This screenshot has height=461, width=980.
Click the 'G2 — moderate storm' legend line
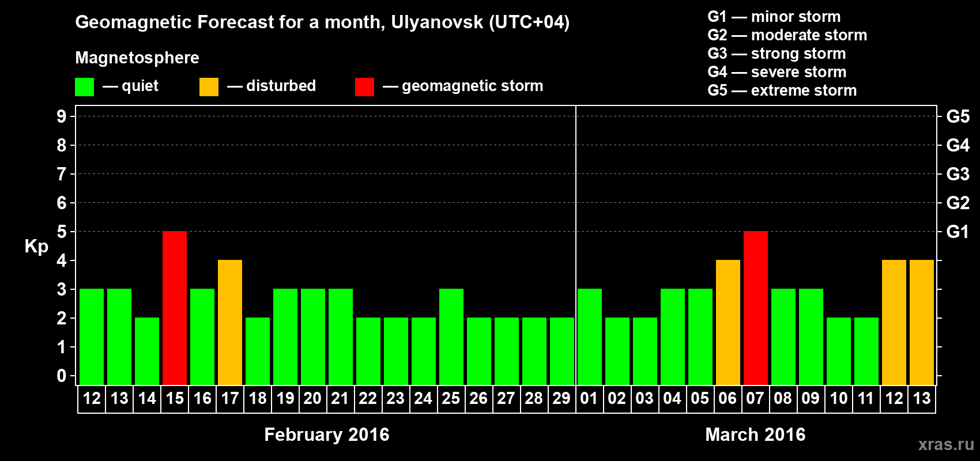coord(787,35)
